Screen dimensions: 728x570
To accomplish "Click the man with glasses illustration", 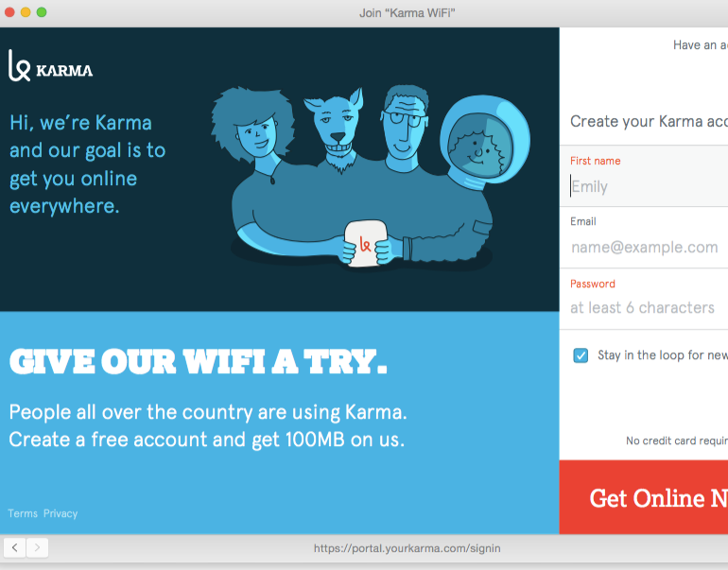I will [x=405, y=126].
